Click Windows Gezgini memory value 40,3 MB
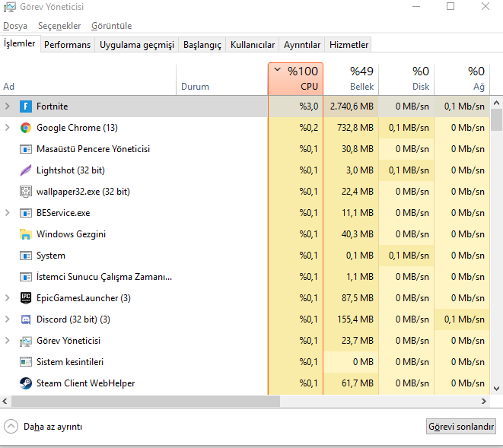This screenshot has width=503, height=448. tap(358, 234)
